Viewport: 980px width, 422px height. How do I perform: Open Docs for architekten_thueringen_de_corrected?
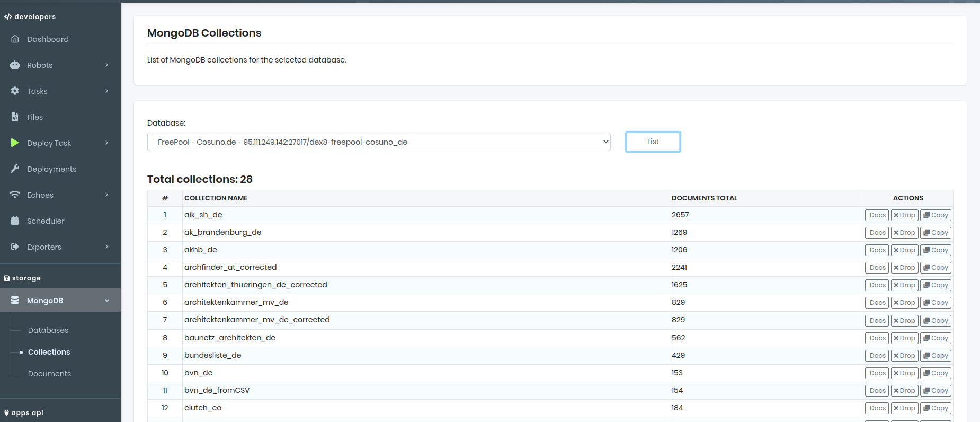pyautogui.click(x=877, y=285)
